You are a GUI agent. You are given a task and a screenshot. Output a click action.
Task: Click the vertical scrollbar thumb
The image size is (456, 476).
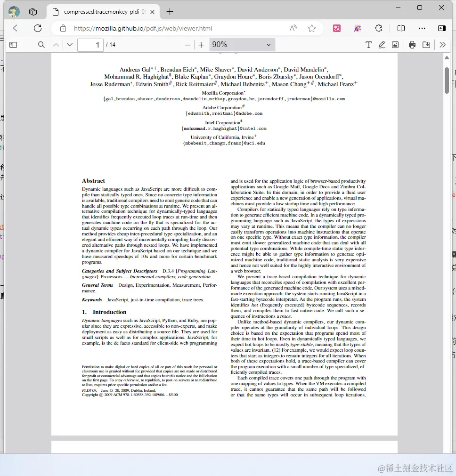point(447,80)
